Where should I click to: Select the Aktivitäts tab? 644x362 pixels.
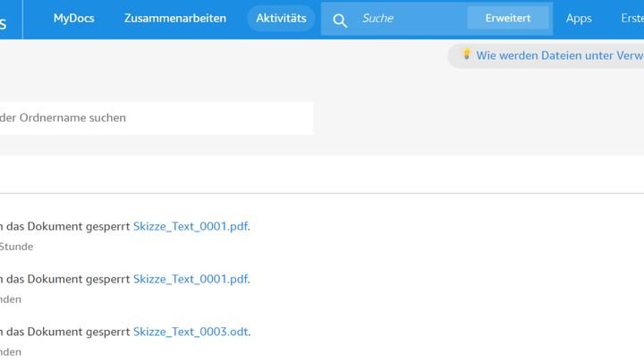(x=282, y=19)
